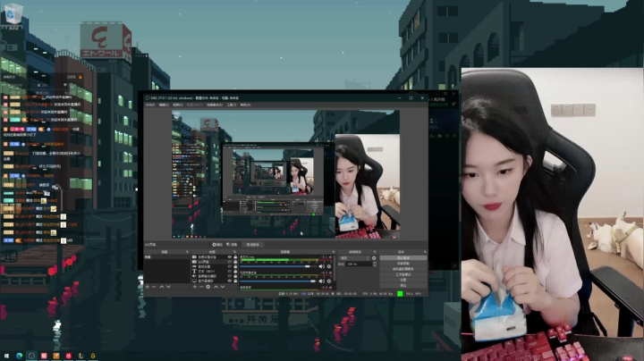Move the scene down in Scenes dock
The width and height of the screenshot is (644, 361).
168,287
